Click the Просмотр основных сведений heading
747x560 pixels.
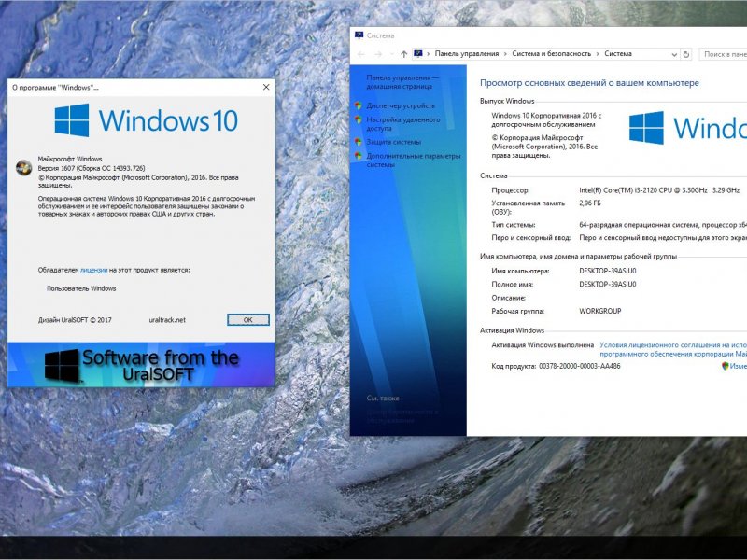point(589,83)
